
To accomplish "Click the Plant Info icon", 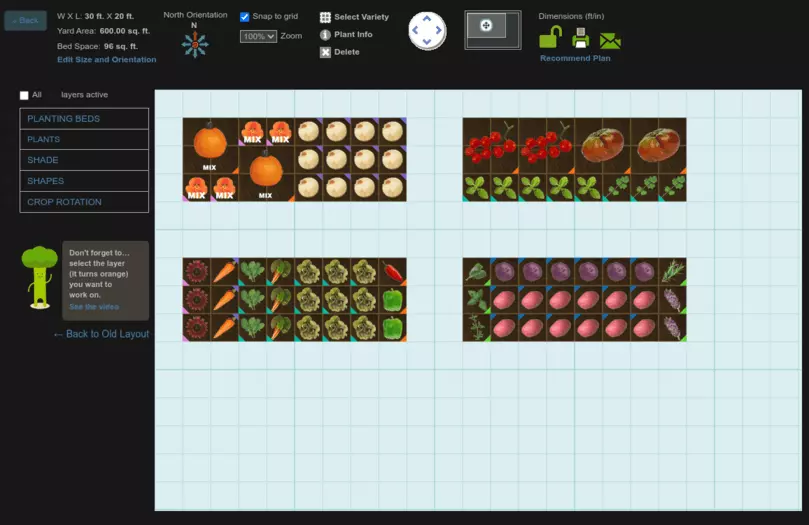I will 325,35.
